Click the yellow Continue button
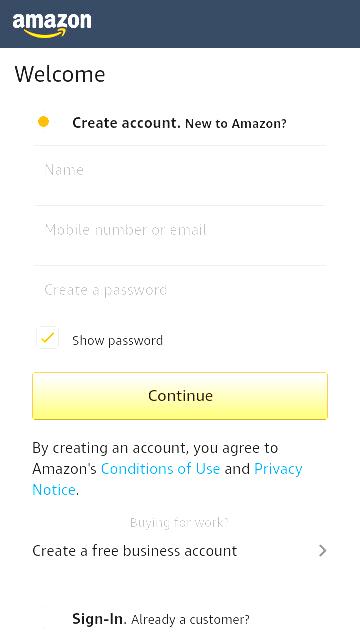The height and width of the screenshot is (640, 360). 180,396
